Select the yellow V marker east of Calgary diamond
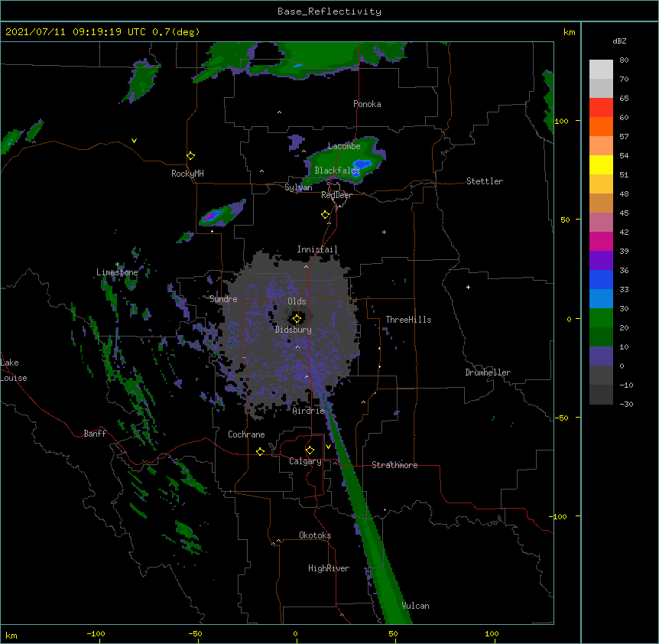The width and height of the screenshot is (659, 644). tap(328, 447)
